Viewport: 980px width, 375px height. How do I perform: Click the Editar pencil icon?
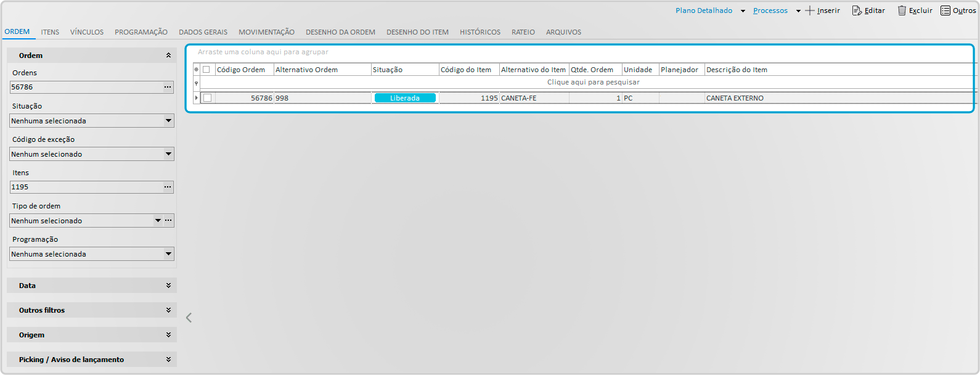pyautogui.click(x=857, y=10)
